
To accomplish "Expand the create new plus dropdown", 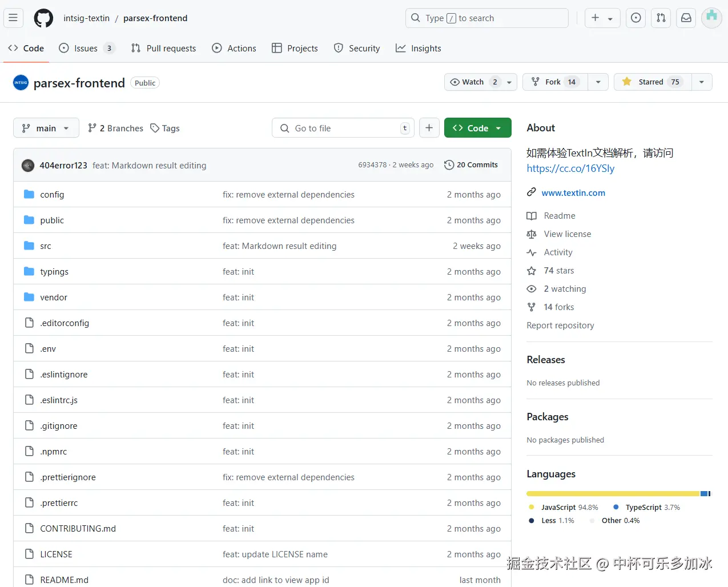I will coord(602,18).
